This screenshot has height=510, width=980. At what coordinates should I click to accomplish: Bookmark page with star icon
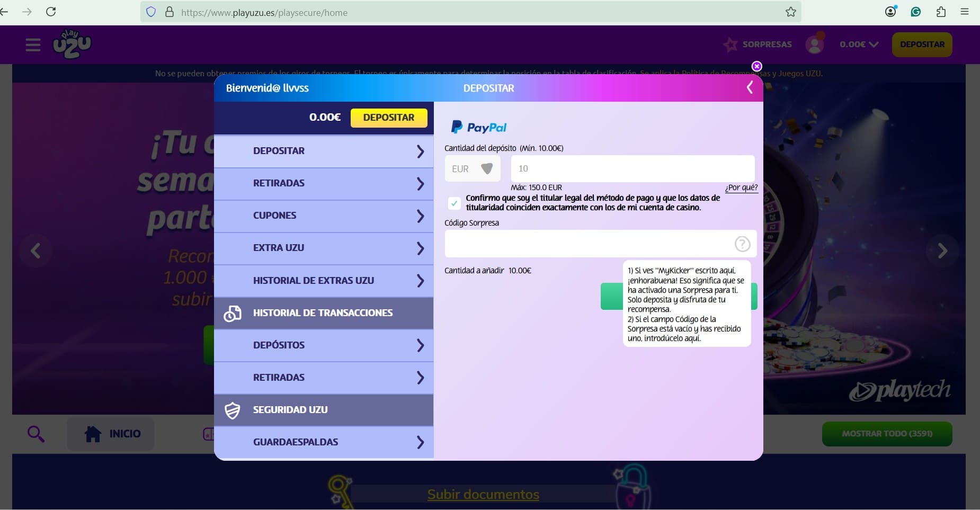click(790, 12)
